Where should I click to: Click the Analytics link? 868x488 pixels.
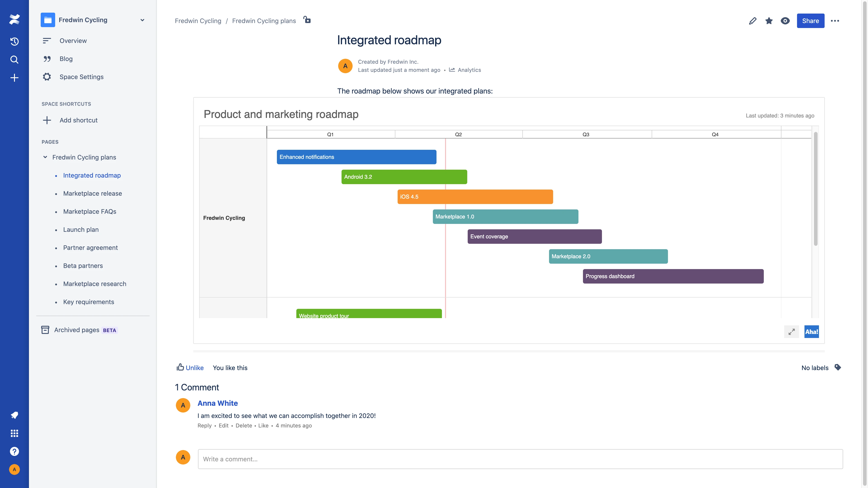point(469,70)
